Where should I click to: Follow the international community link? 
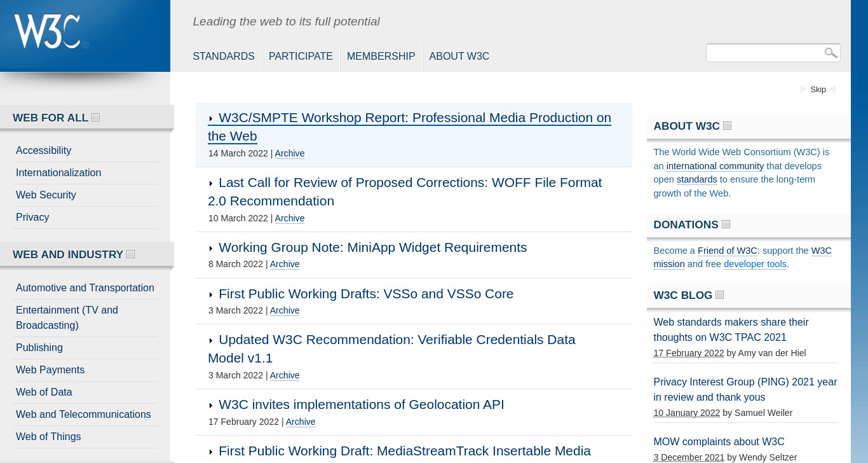coord(715,166)
